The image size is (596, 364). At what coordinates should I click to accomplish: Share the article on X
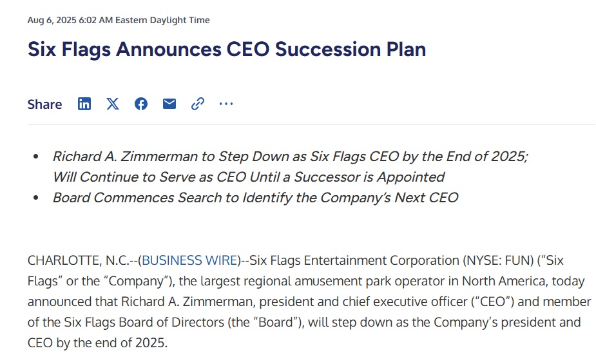pos(113,104)
